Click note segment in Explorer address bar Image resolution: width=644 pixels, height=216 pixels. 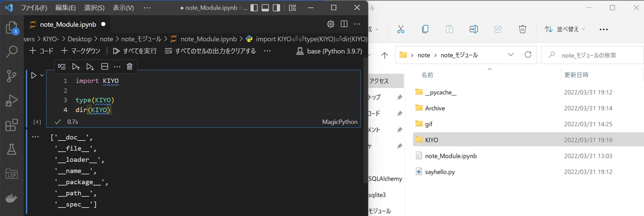[425, 55]
